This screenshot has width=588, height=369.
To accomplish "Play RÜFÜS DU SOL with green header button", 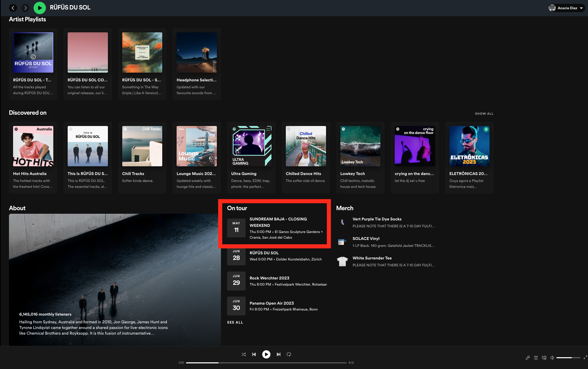I will point(39,8).
